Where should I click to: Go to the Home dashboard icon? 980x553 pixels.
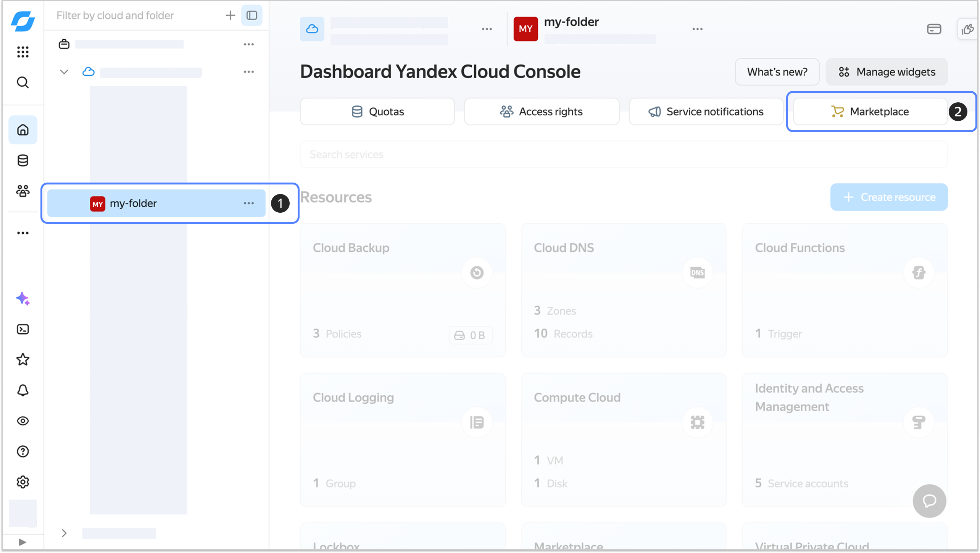(x=23, y=130)
